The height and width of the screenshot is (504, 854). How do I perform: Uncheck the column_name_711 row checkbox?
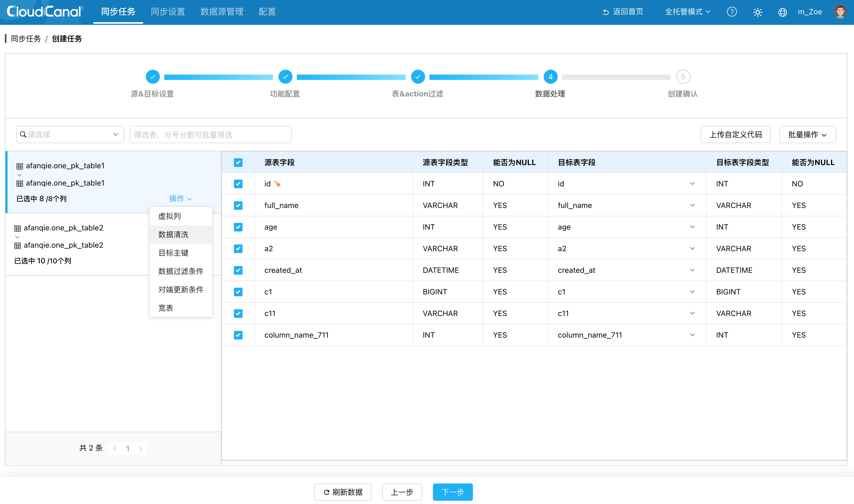238,335
